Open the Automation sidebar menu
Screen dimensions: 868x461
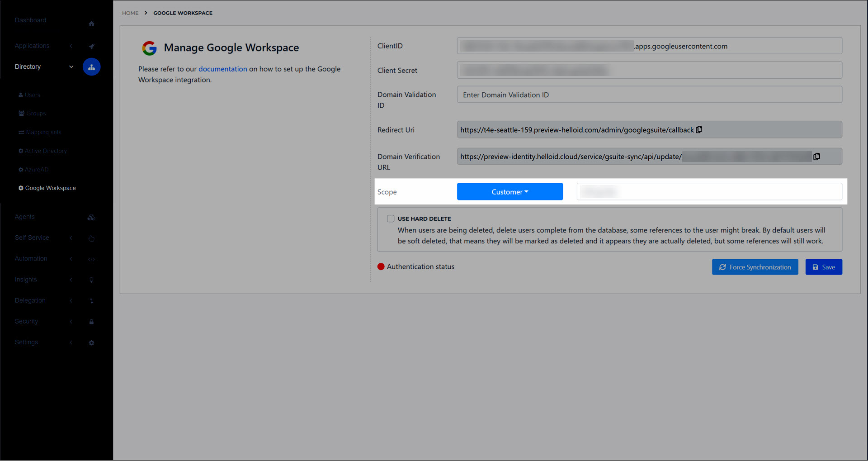pos(31,258)
